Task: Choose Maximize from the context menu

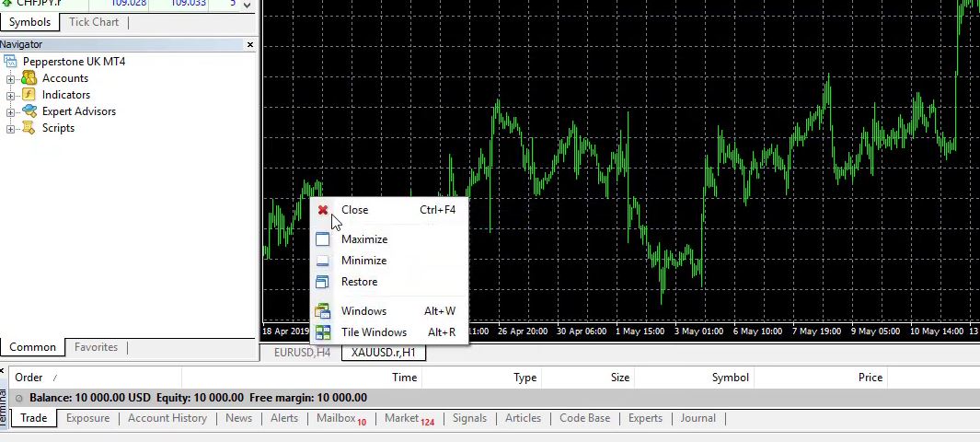Action: tap(388, 239)
